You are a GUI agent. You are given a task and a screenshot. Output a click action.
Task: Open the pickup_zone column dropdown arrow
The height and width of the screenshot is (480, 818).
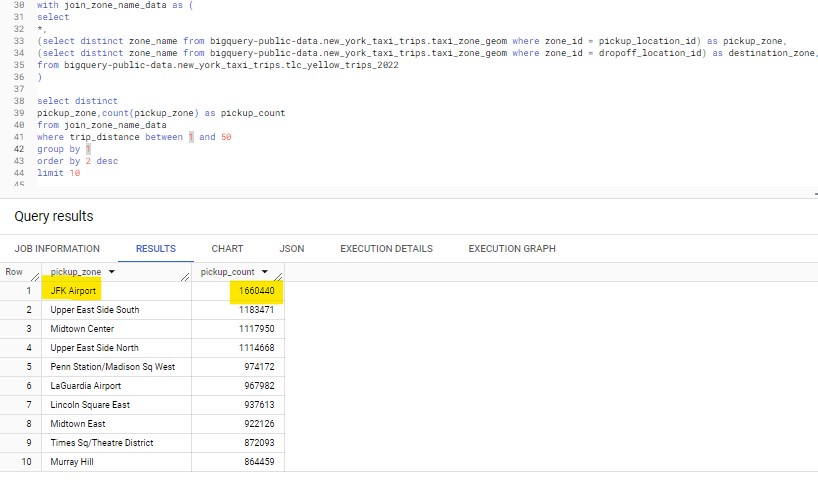[x=111, y=272]
